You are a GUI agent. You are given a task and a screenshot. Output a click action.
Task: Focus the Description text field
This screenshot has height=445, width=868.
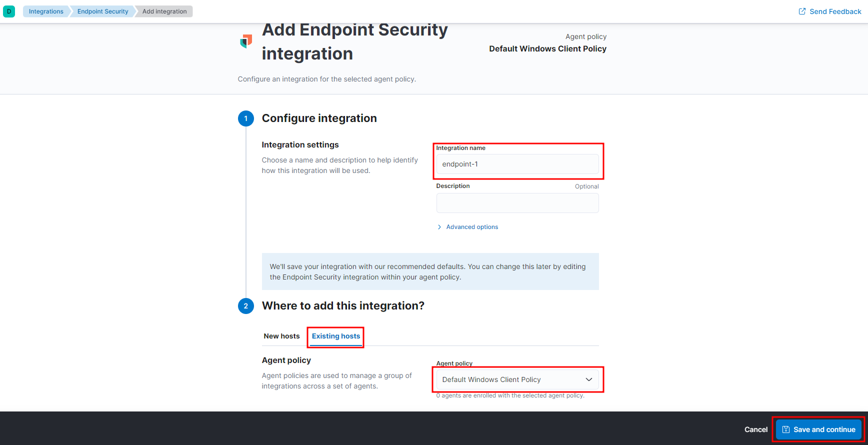click(517, 203)
